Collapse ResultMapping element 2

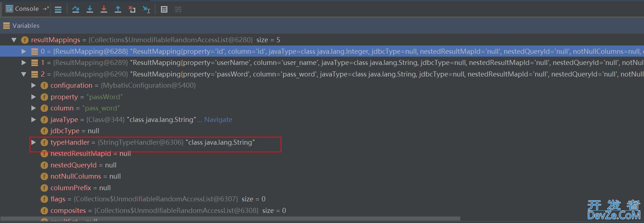[24, 74]
